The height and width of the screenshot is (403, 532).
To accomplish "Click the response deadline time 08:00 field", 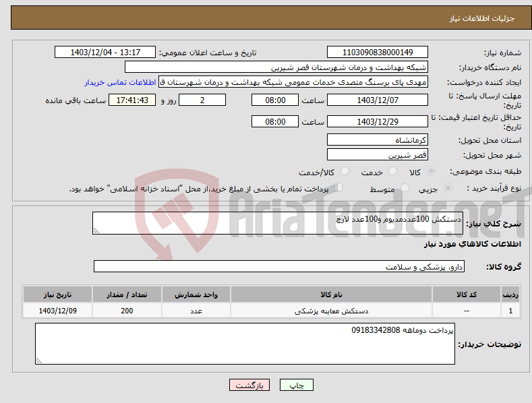I will (x=275, y=100).
